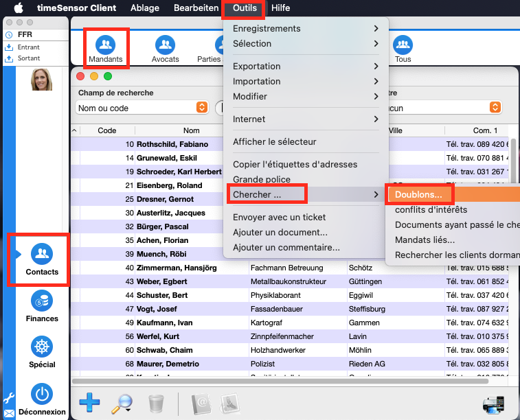Open the timeSensor Client app menu
The height and width of the screenshot is (420, 520).
[77, 8]
